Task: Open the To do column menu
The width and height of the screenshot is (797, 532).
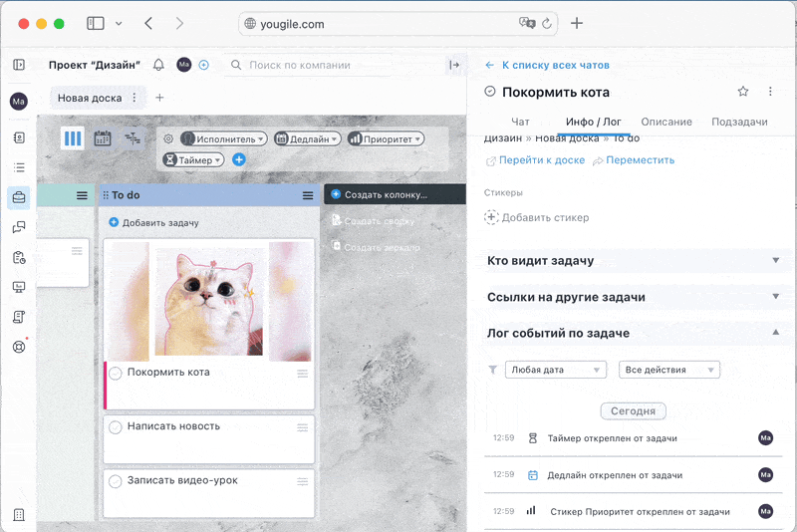Action: [x=308, y=195]
